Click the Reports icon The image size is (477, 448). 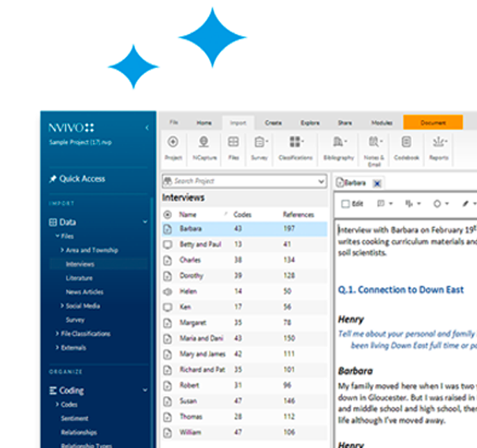439,142
